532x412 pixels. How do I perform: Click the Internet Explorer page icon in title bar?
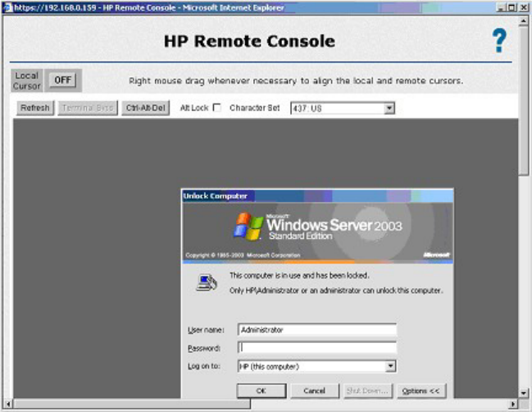(x=7, y=7)
